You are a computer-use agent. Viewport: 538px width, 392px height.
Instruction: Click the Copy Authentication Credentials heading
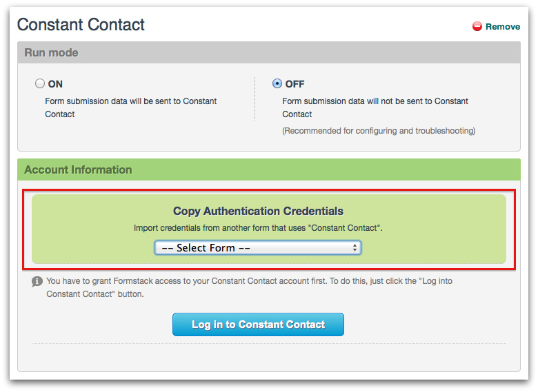click(x=258, y=212)
